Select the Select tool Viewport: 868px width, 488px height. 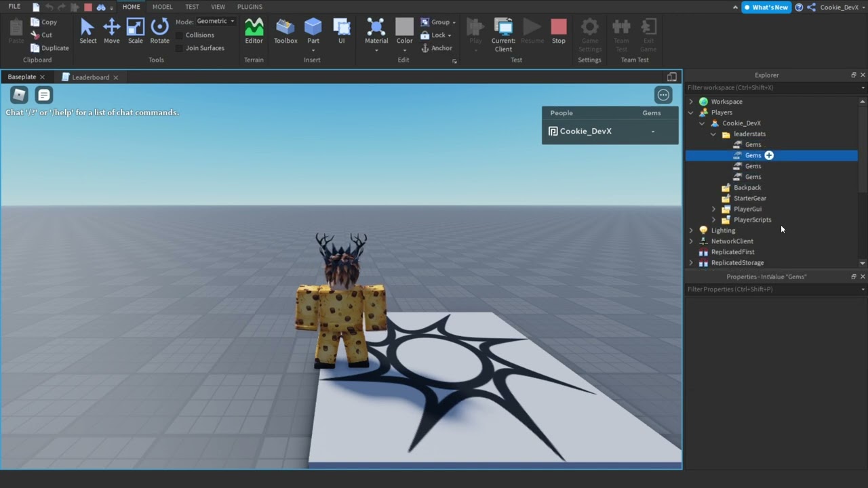point(87,32)
